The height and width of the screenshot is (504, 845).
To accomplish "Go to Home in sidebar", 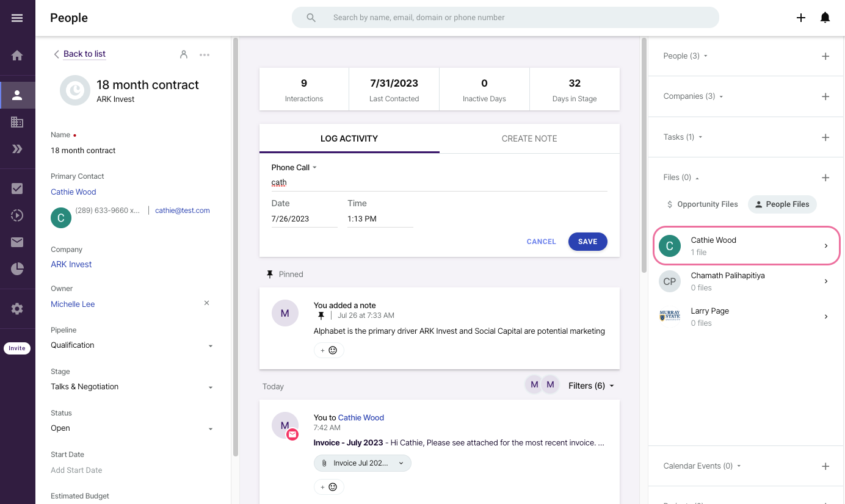I will 17,56.
